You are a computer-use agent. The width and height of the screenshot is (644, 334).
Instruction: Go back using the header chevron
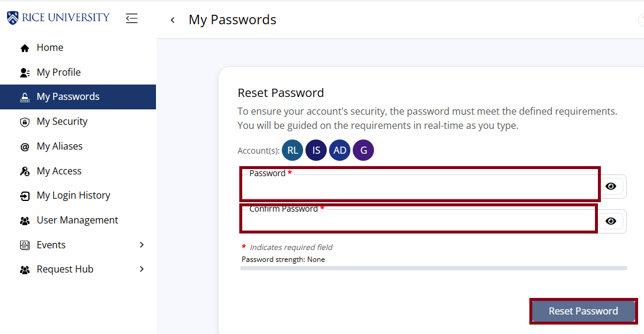[173, 20]
